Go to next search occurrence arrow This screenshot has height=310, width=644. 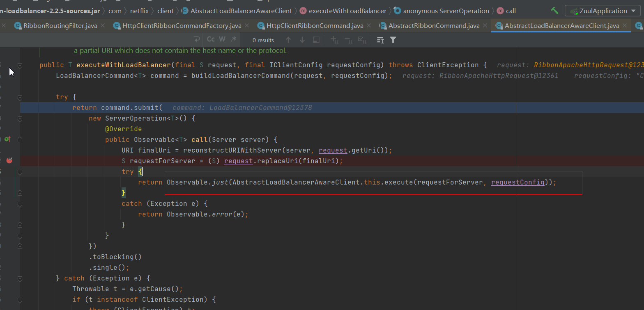302,40
